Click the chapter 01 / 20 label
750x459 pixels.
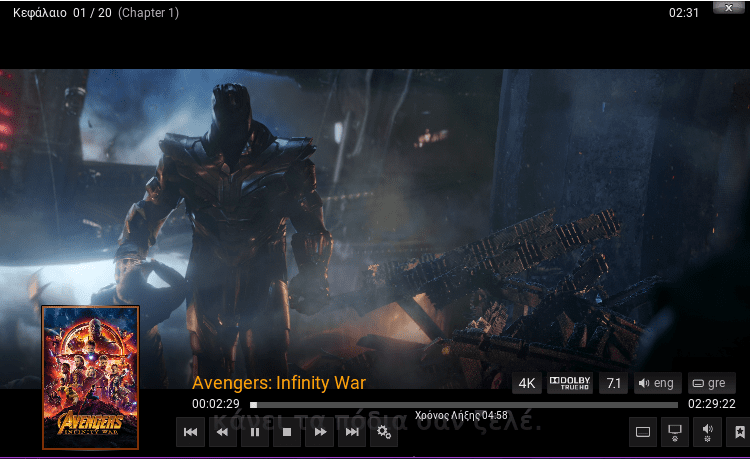[x=62, y=13]
